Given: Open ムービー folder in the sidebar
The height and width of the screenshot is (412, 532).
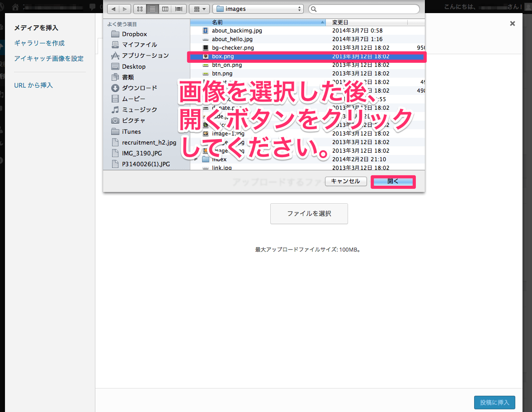Looking at the screenshot, I should 133,99.
